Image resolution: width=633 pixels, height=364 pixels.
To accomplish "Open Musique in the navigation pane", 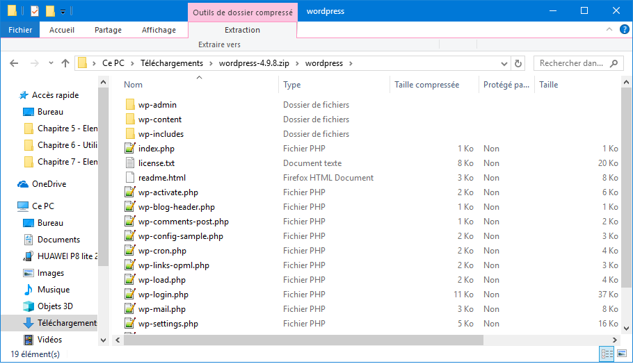I will click(54, 290).
